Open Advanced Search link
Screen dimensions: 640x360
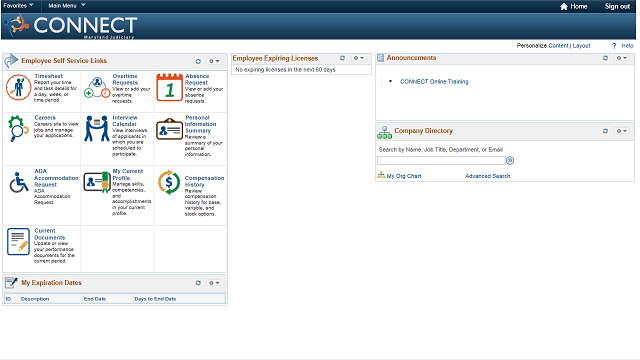[x=487, y=176]
